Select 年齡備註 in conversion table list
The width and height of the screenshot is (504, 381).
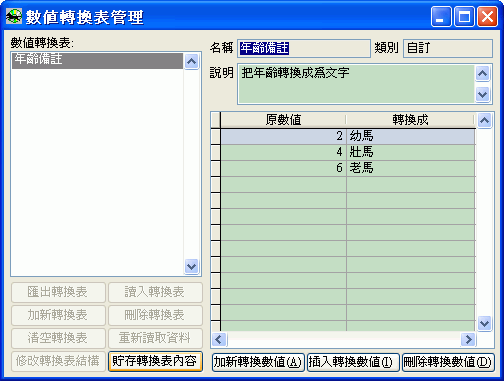(x=97, y=61)
